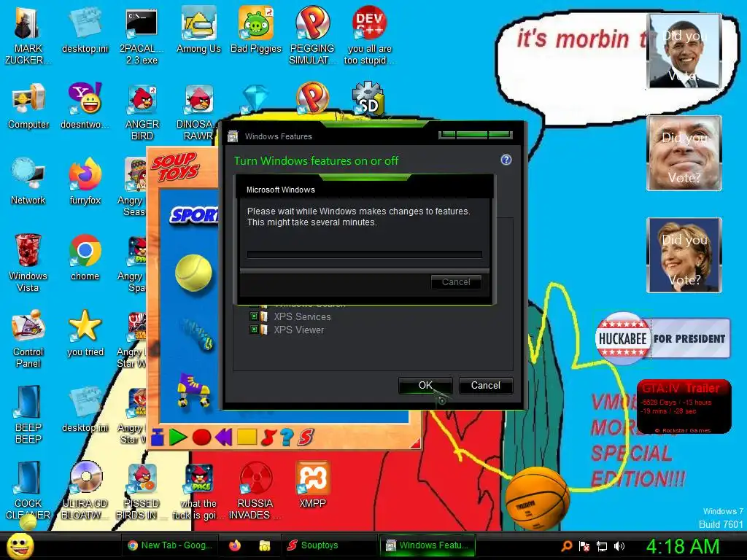Open the Computer desktop icon

coord(28,106)
